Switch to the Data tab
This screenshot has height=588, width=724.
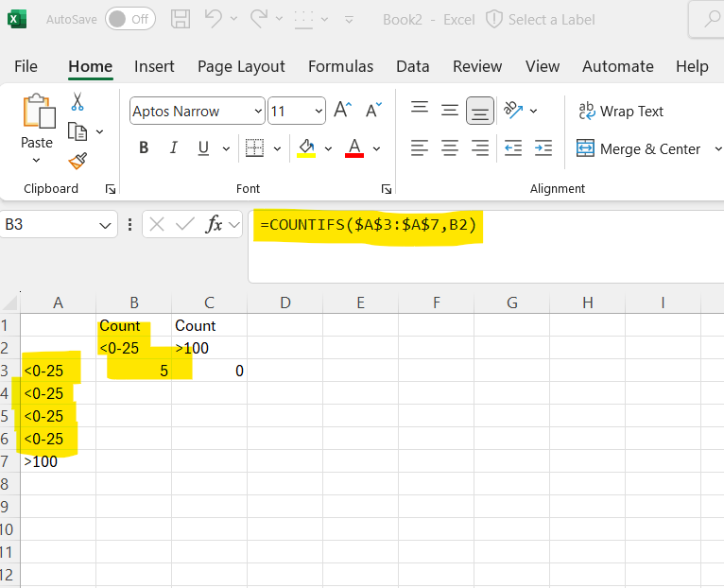click(413, 66)
